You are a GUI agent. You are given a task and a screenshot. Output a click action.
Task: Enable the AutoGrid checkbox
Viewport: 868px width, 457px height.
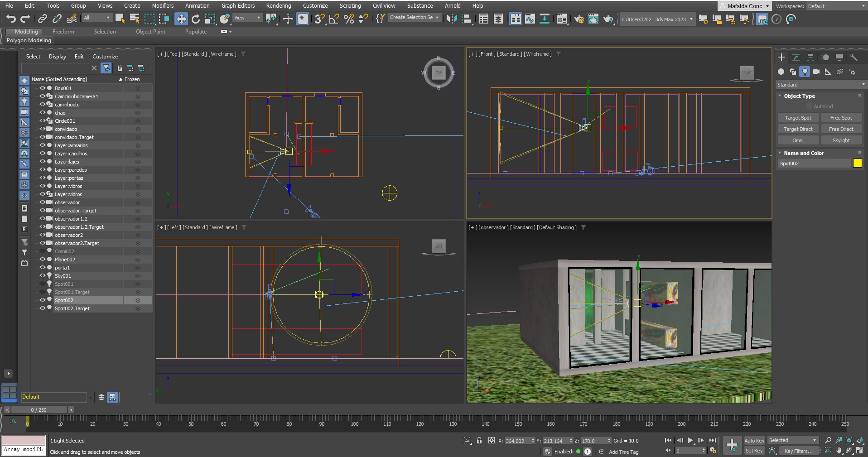tap(809, 106)
